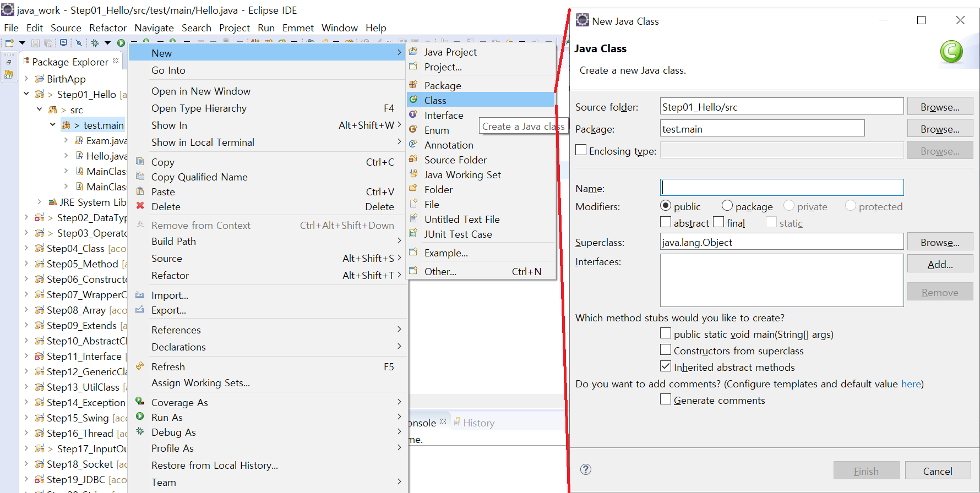The image size is (980, 493).
Task: Enable the Enclosing type checkbox
Action: point(581,150)
